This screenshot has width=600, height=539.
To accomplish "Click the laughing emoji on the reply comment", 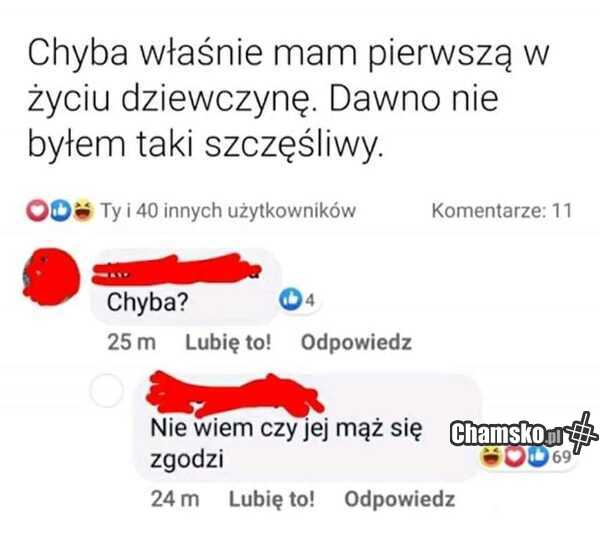I will (x=491, y=457).
